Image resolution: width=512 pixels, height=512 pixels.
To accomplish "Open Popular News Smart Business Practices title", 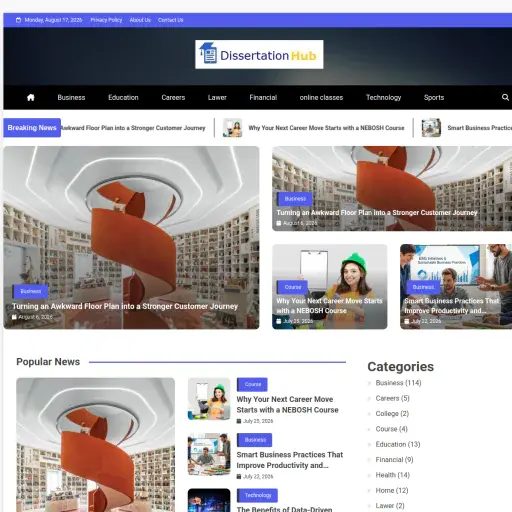I will pos(290,460).
